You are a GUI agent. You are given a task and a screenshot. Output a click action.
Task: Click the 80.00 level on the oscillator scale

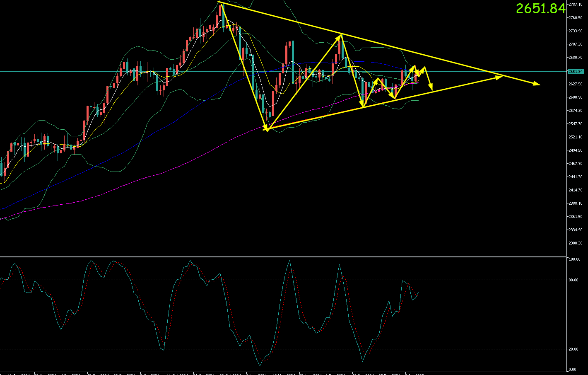point(574,280)
